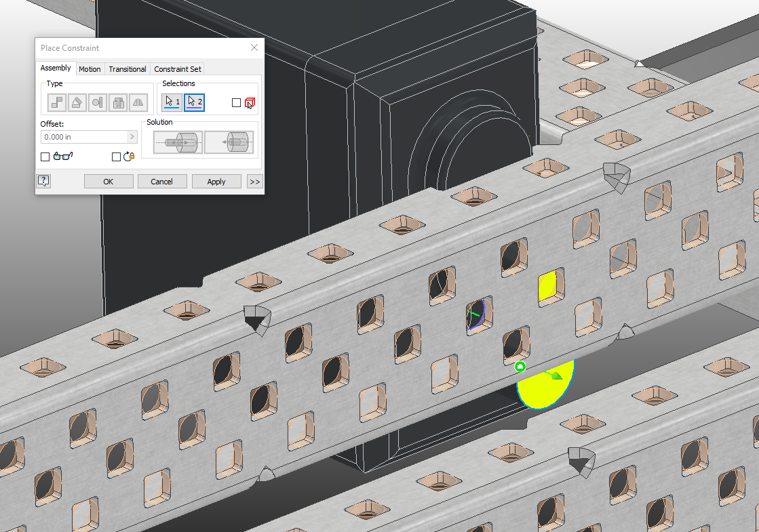Viewport: 759px width, 532px height.
Task: Close the Place Constraint dialog
Action: 254,47
